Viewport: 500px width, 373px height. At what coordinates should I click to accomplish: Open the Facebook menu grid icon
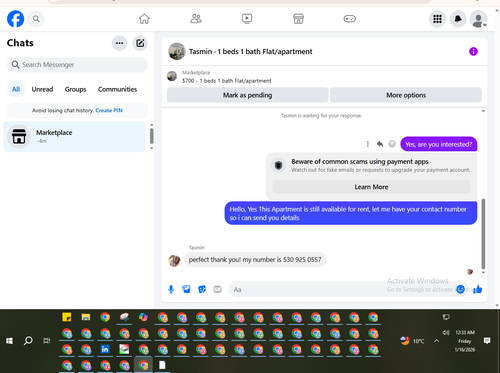tap(437, 19)
